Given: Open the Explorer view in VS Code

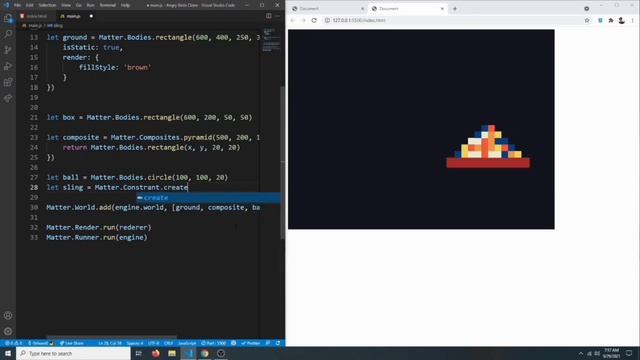Looking at the screenshot, I should (x=8, y=18).
